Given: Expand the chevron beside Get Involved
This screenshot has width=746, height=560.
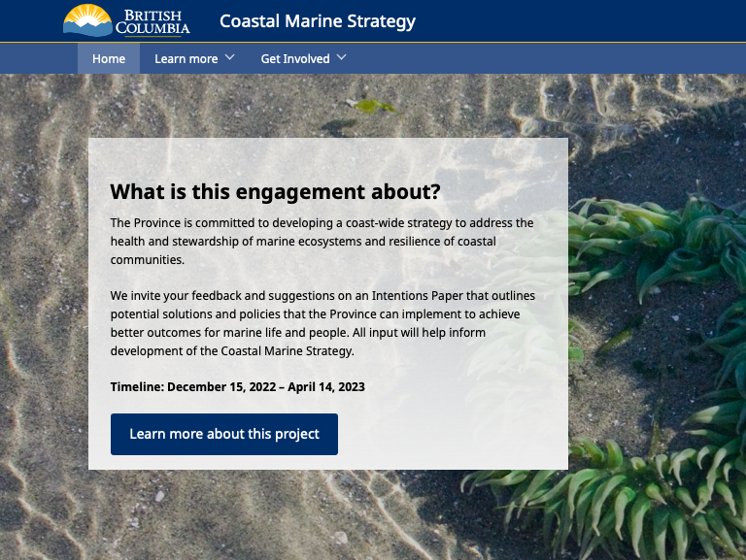Looking at the screenshot, I should coord(342,58).
